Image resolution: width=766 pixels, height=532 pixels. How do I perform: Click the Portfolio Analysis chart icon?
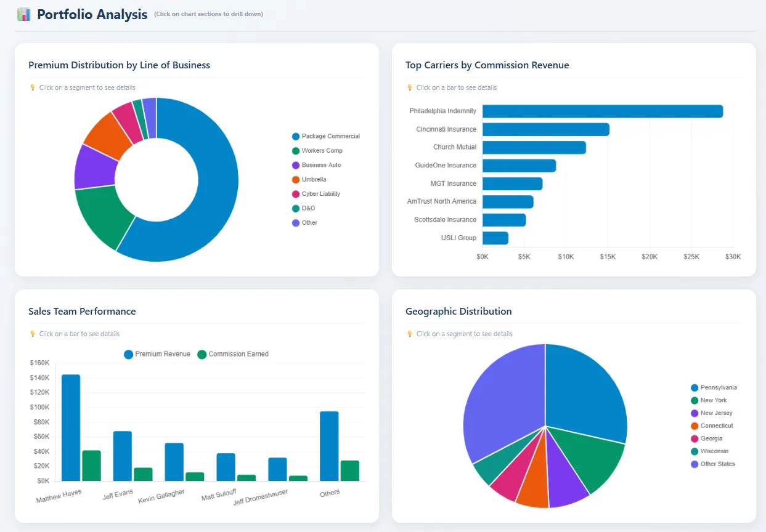tap(24, 14)
